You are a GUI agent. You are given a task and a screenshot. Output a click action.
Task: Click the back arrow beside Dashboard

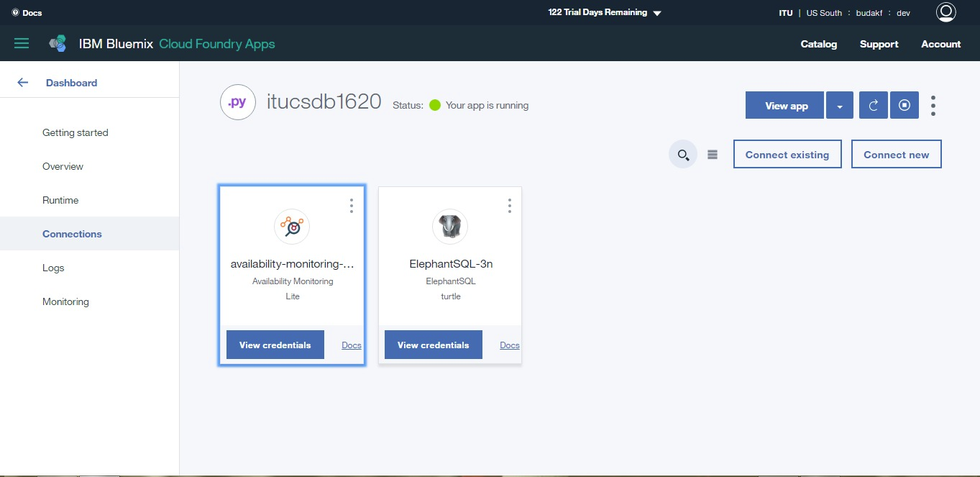[23, 83]
